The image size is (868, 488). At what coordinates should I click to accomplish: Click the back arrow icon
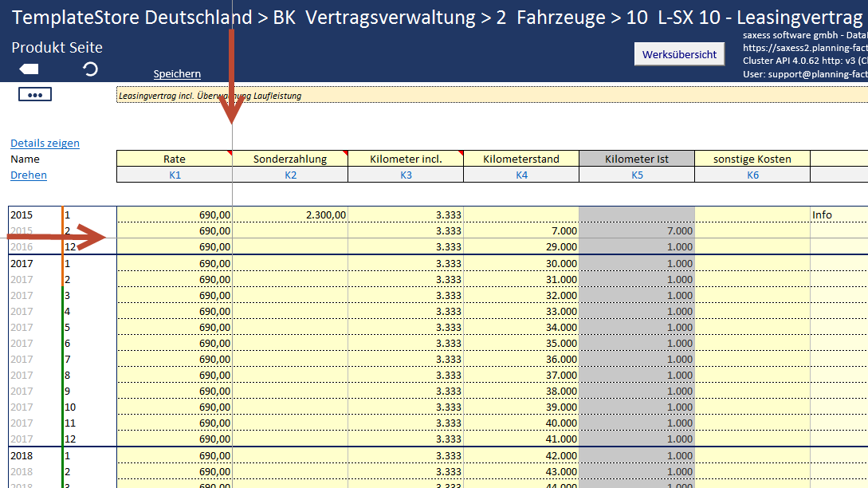29,69
